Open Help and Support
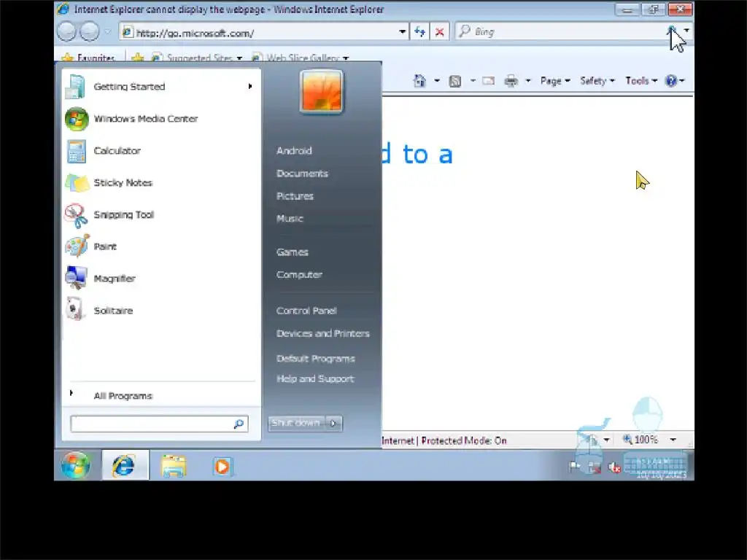Image resolution: width=747 pixels, height=560 pixels. (x=315, y=378)
